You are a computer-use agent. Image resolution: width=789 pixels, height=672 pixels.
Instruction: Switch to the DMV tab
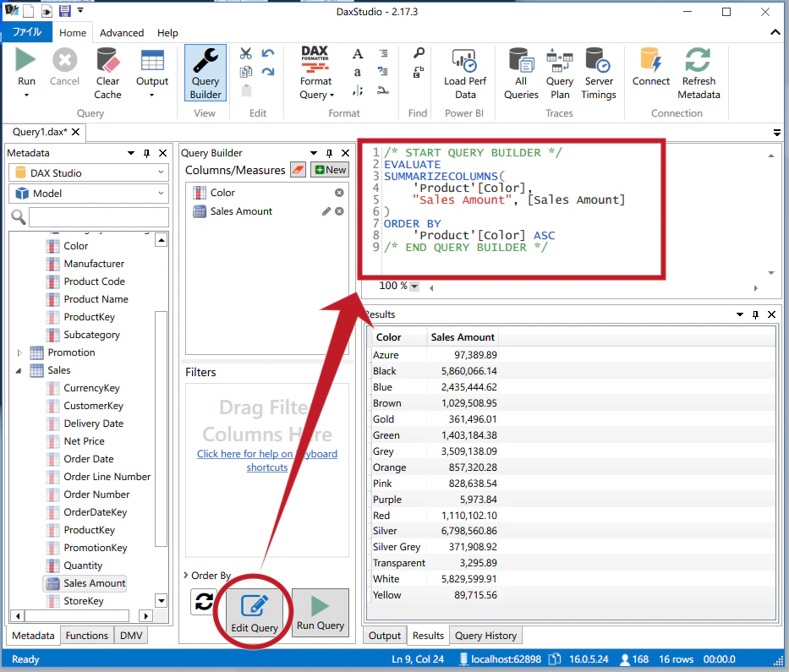[131, 636]
